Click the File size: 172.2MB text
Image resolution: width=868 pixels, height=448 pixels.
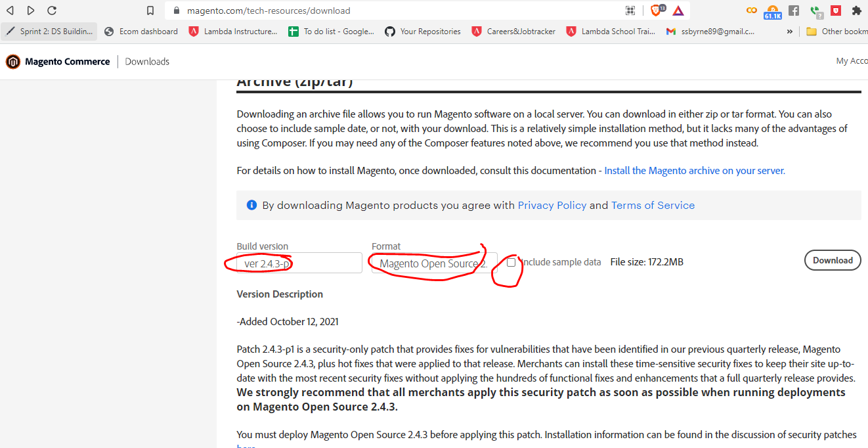pyautogui.click(x=647, y=262)
